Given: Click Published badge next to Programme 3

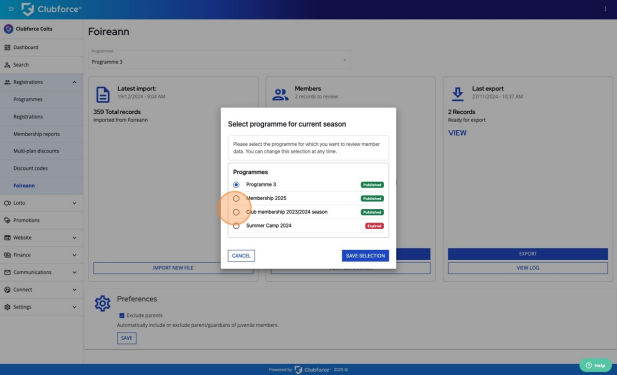Looking at the screenshot, I should tap(372, 185).
